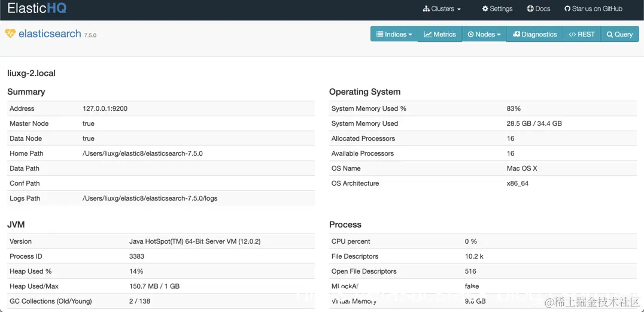This screenshot has height=312, width=644.
Task: Select the Java HotSpot version value
Action: pos(195,241)
